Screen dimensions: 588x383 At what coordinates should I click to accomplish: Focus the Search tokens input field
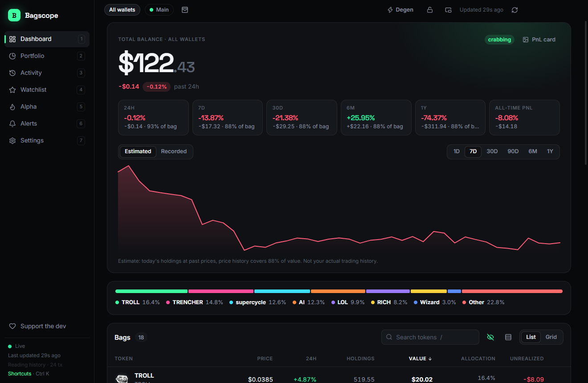[430, 337]
